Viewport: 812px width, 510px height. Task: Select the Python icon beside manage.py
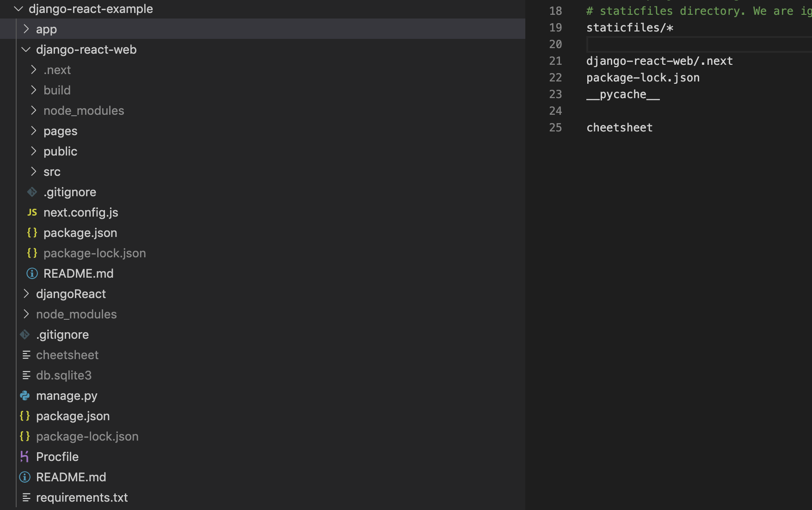click(25, 395)
